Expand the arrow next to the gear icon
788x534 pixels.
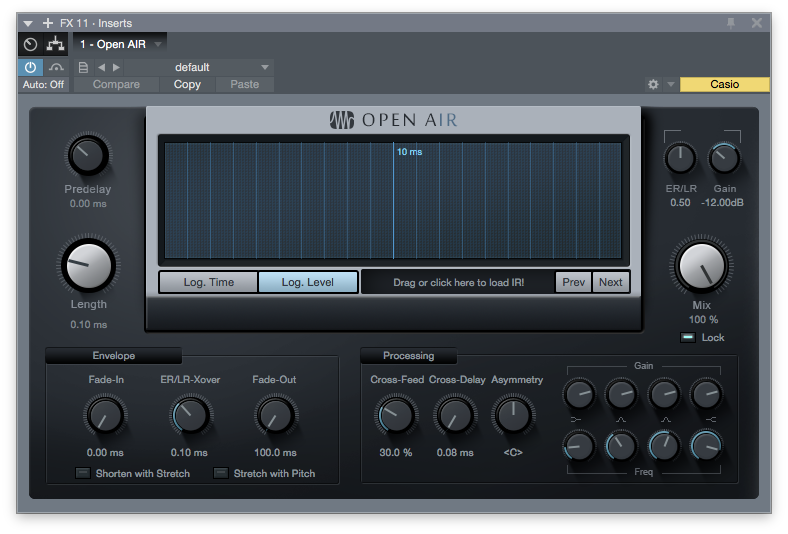pos(670,84)
